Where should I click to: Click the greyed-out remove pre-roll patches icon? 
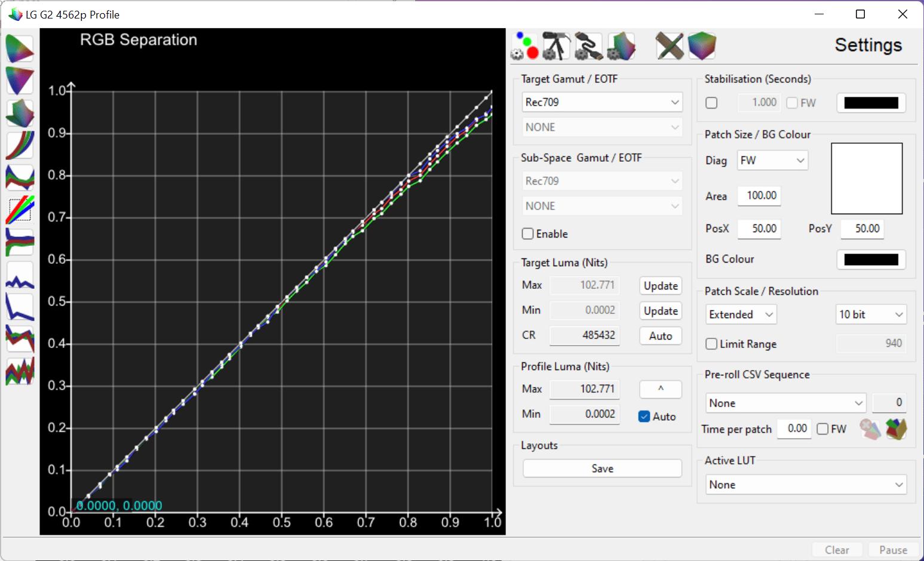(x=870, y=429)
